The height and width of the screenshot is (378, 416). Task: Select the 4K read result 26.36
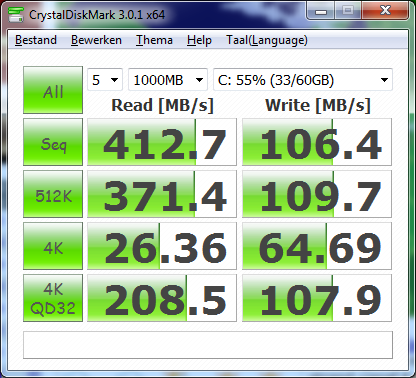tap(162, 246)
